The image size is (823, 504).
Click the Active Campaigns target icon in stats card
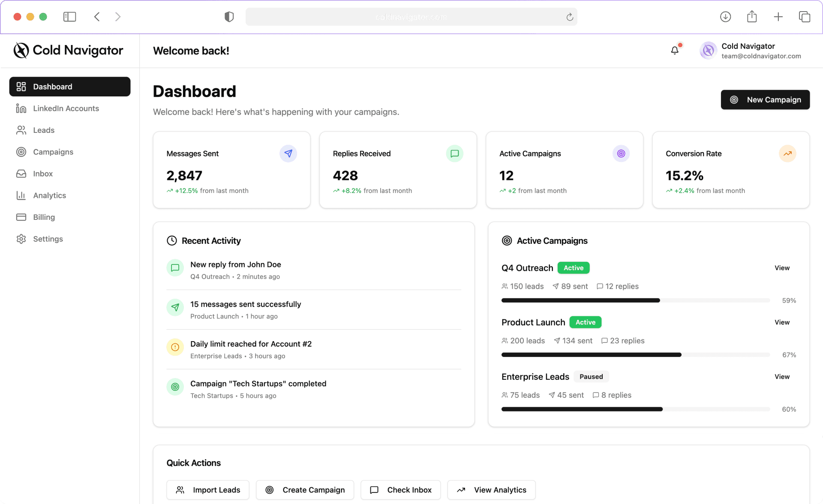coord(621,153)
